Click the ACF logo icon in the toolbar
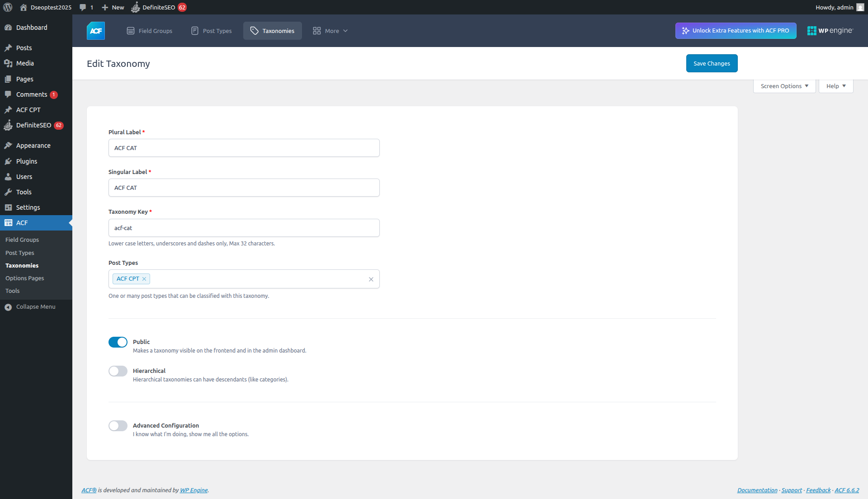 pyautogui.click(x=95, y=30)
